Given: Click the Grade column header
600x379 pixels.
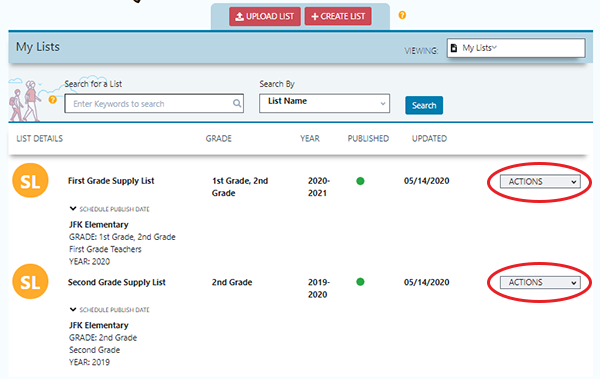Looking at the screenshot, I should (218, 139).
